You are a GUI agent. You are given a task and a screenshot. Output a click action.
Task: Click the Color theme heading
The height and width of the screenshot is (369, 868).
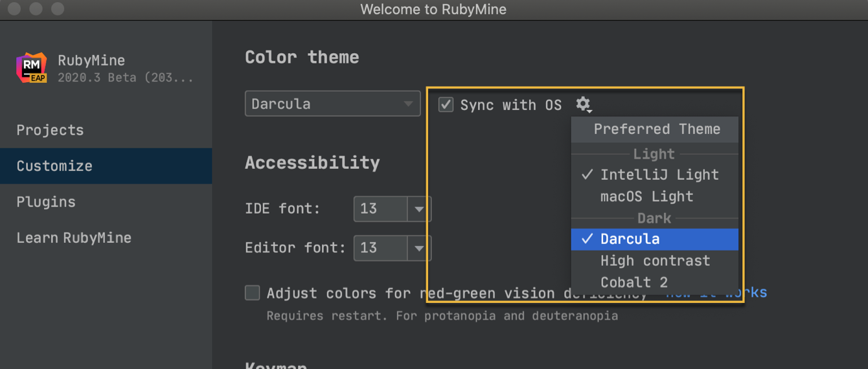[x=302, y=57]
